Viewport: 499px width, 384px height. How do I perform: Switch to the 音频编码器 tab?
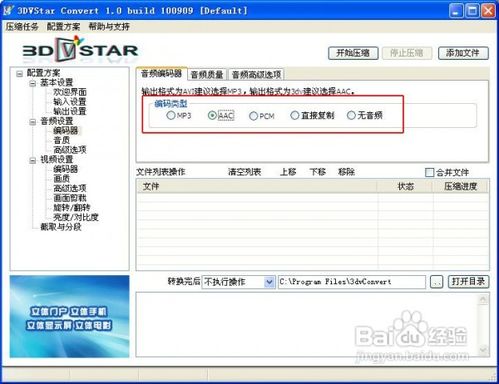pyautogui.click(x=161, y=74)
